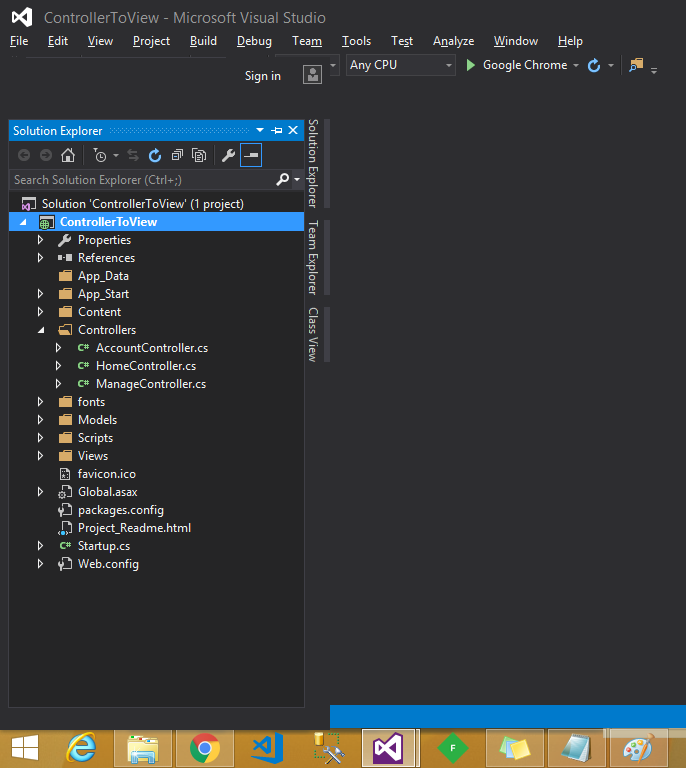This screenshot has width=686, height=768.
Task: Open search options dropdown in Solution Explorer
Action: tap(297, 179)
